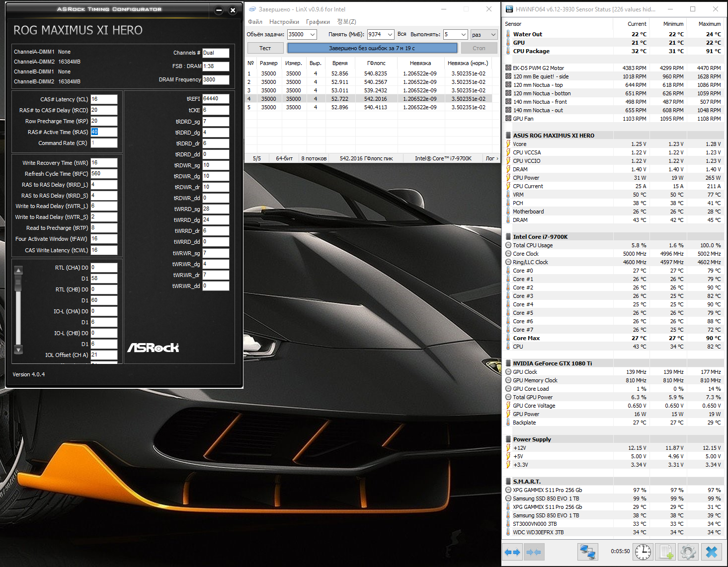Reset the elapsed timer with the clock icon

click(x=643, y=552)
